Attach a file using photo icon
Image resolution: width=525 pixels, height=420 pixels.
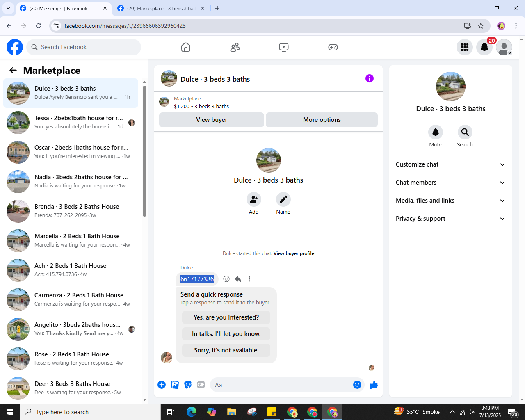point(175,385)
